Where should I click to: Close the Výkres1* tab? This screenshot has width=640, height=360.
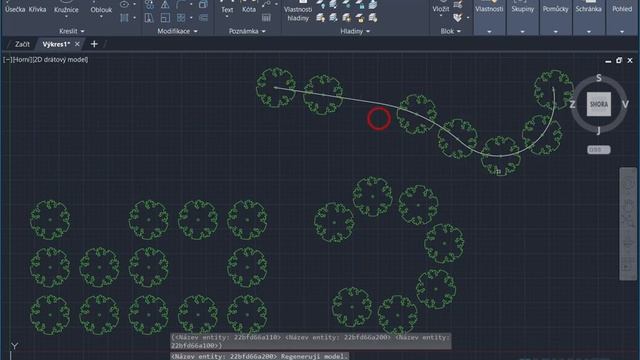click(x=77, y=44)
